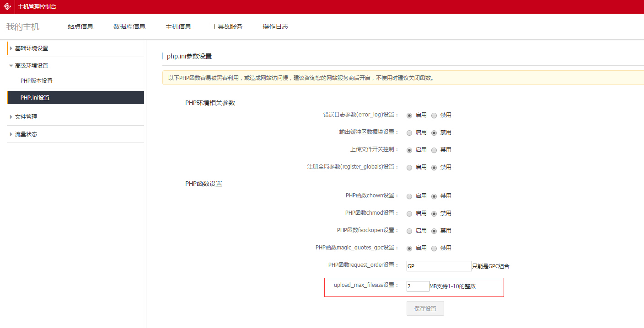Open the 站点信息 tab
The width and height of the screenshot is (644, 328).
pos(80,26)
